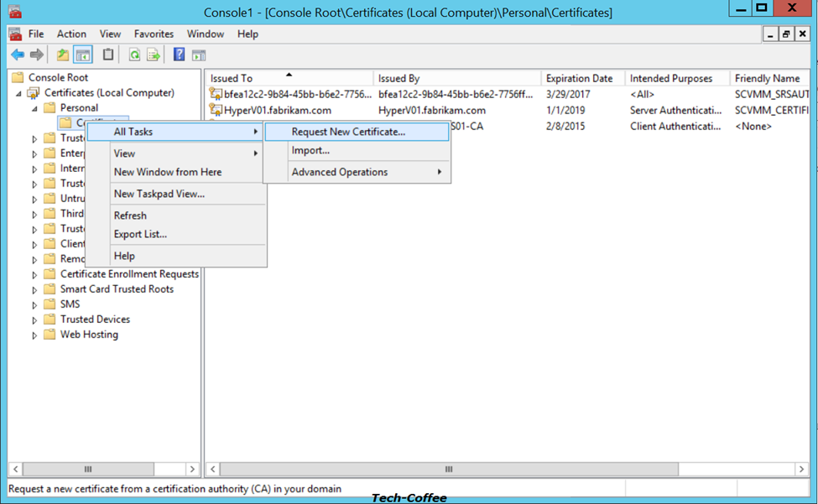The image size is (818, 504).
Task: Expand the Trusted Devices node
Action: tap(34, 320)
